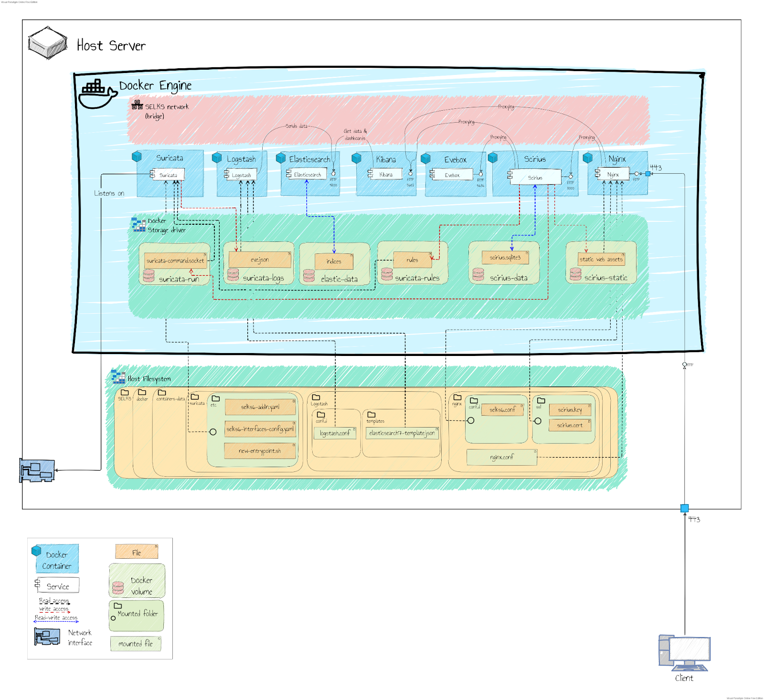The image size is (764, 700).
Task: Toggle the HTTP 9200 port on Elasticsearch
Action: click(332, 174)
